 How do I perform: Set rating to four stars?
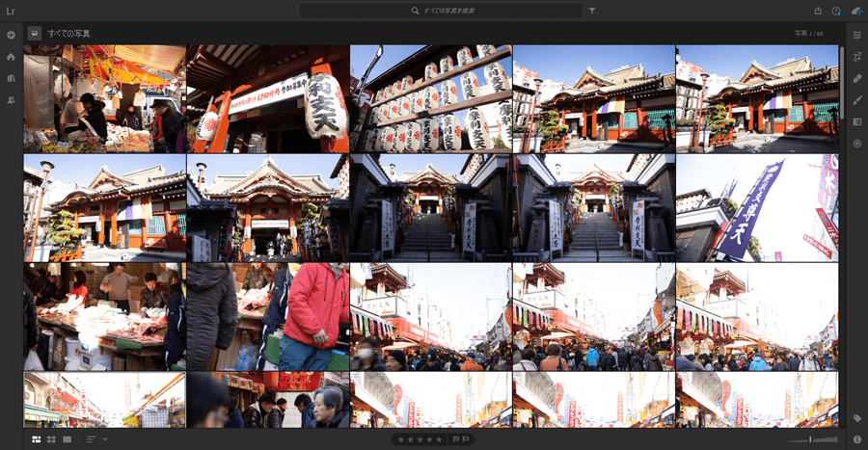[429, 439]
